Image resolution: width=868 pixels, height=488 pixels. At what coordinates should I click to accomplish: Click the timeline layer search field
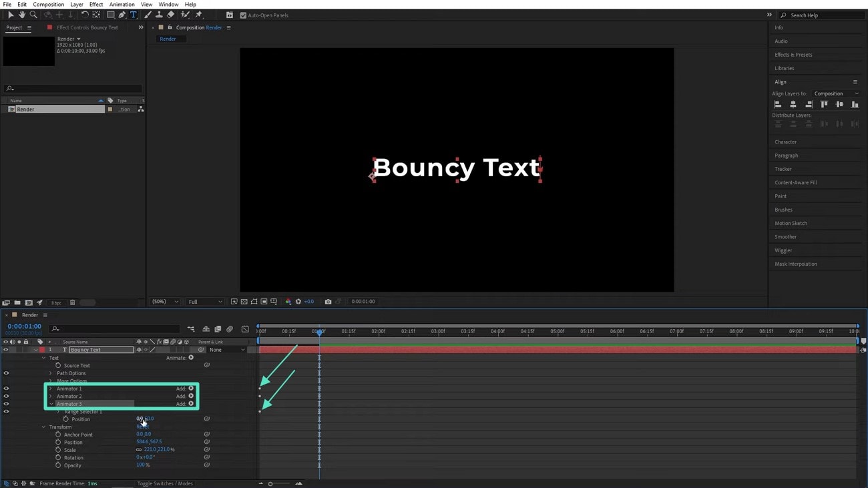115,329
